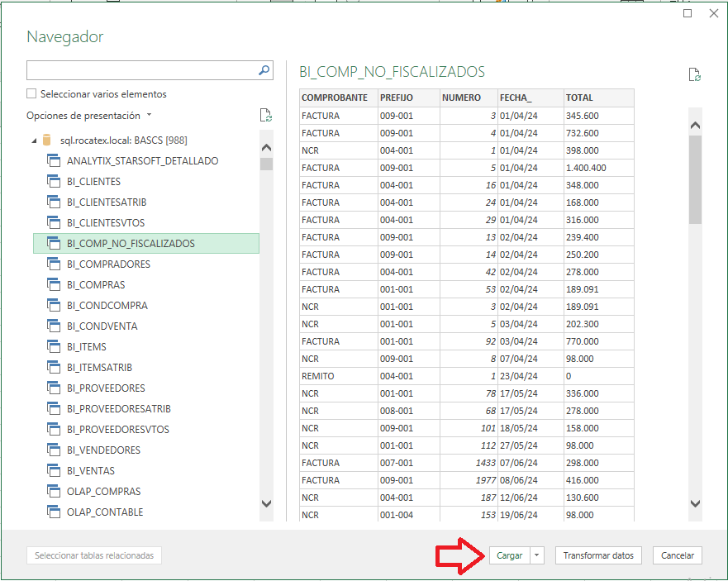Viewport: 728px width, 581px height.
Task: Click the Cancelar button
Action: pyautogui.click(x=678, y=556)
